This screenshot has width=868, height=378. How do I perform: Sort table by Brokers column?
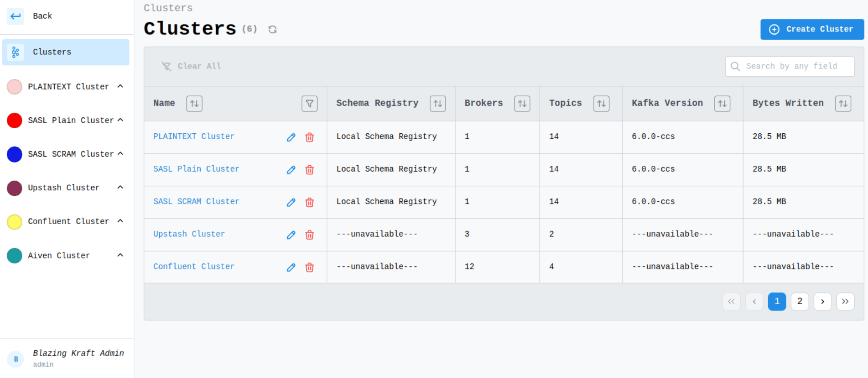pyautogui.click(x=522, y=104)
